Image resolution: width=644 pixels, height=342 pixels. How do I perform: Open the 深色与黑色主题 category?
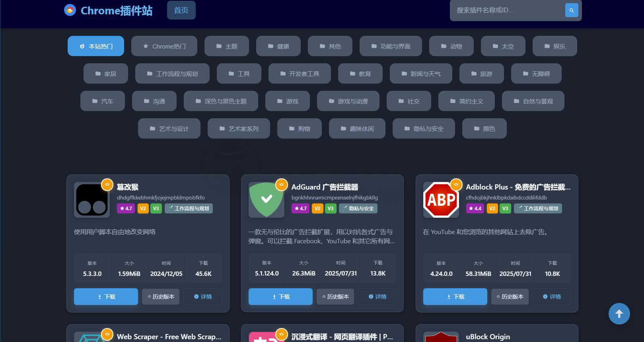(x=221, y=101)
